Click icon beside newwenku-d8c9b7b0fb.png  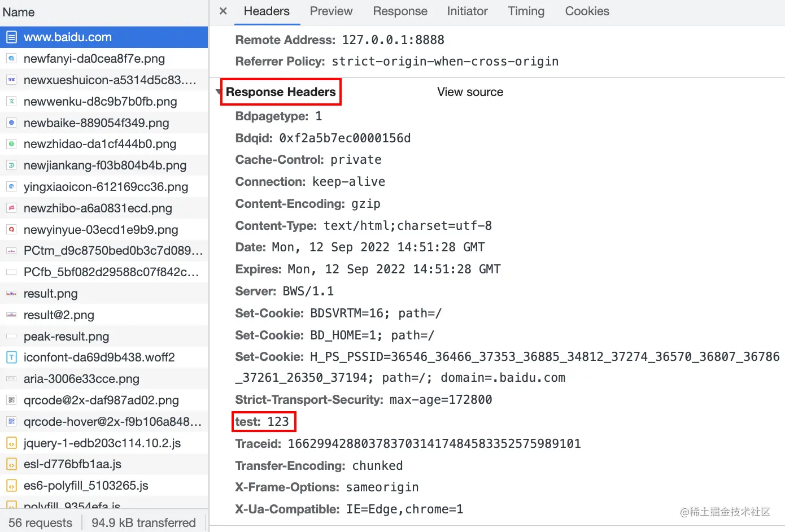click(x=11, y=102)
